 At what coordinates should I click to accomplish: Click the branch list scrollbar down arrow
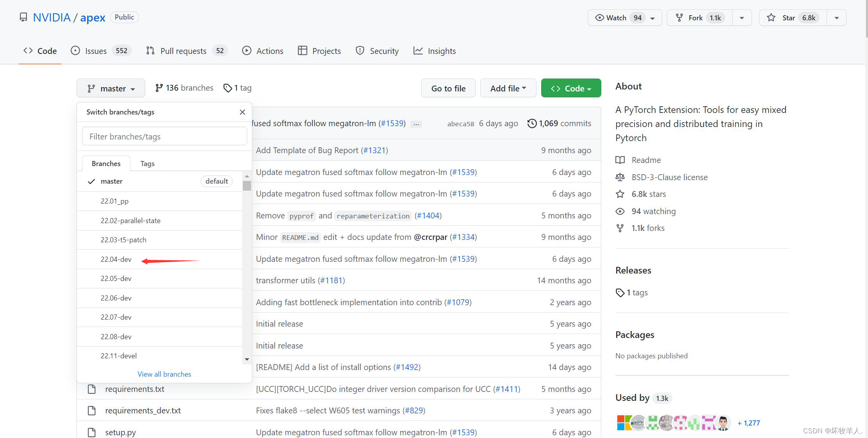tap(247, 359)
